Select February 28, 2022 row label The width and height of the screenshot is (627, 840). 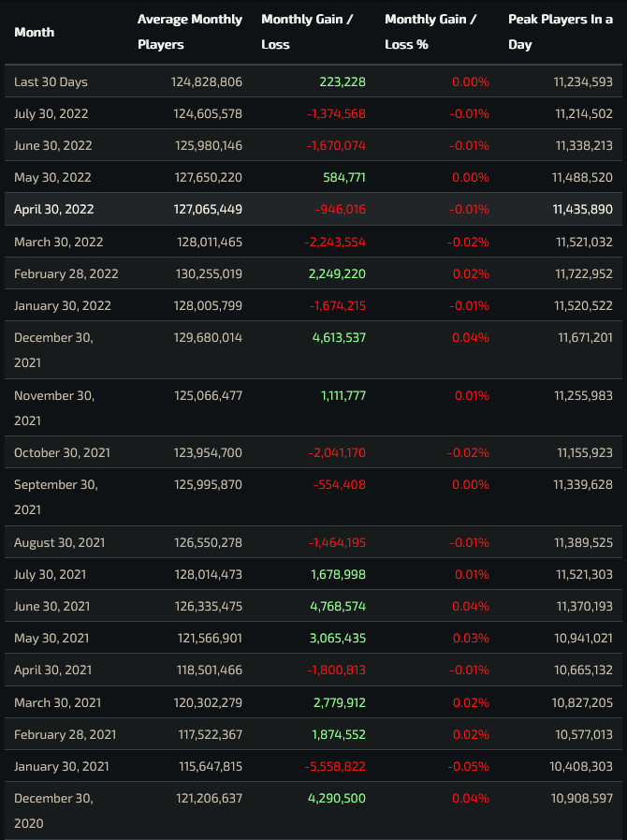click(x=66, y=273)
